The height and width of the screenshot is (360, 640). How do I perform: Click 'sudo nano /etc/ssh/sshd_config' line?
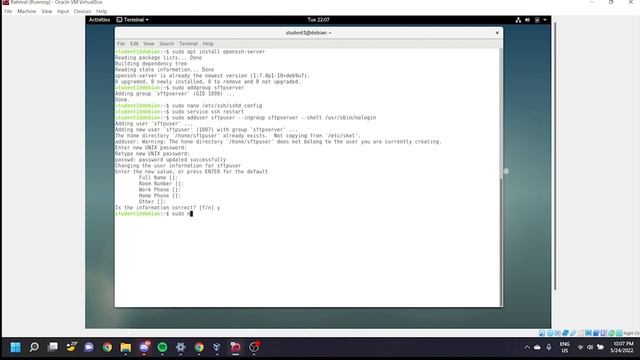click(x=189, y=105)
